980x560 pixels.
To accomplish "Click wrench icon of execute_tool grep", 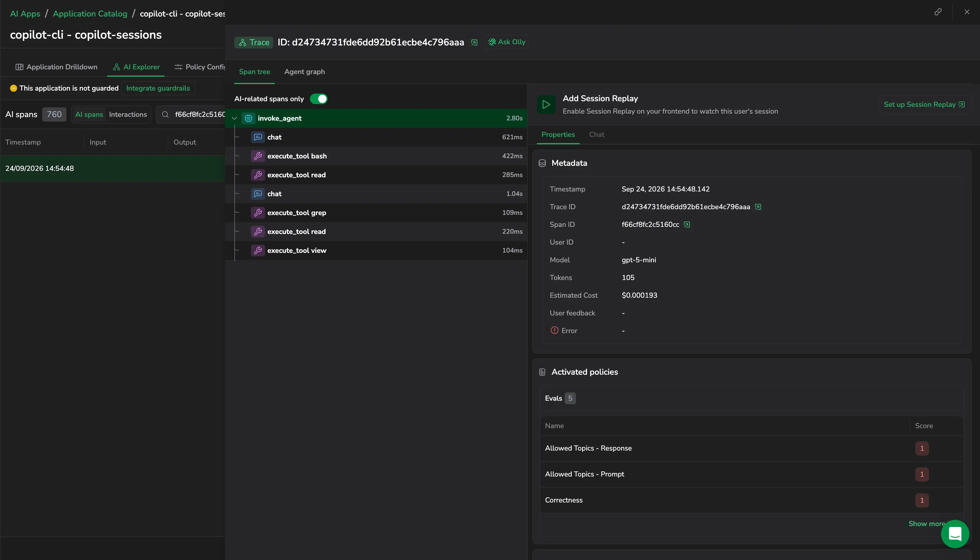I will [x=258, y=212].
